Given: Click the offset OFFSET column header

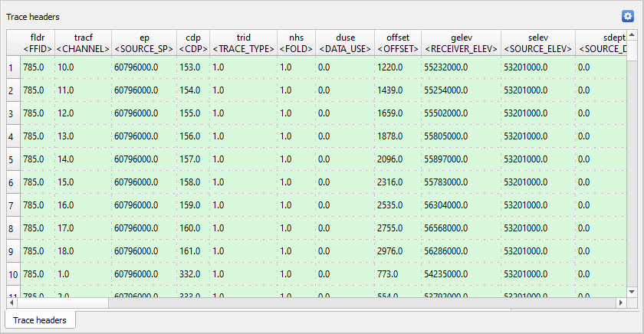Looking at the screenshot, I should click(397, 43).
